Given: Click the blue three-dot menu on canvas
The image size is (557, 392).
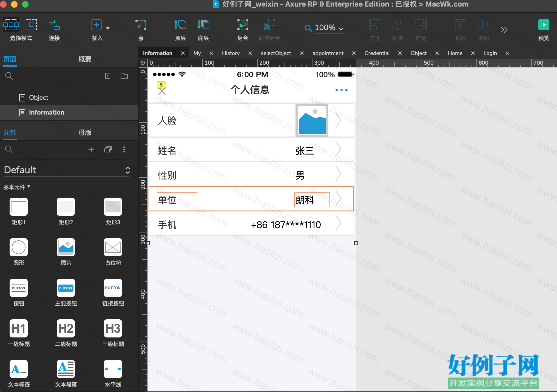Looking at the screenshot, I should (341, 90).
